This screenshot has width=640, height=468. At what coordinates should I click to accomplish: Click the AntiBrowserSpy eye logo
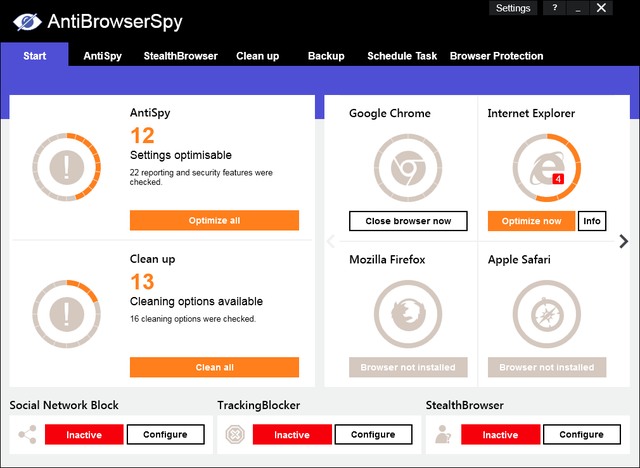point(27,21)
